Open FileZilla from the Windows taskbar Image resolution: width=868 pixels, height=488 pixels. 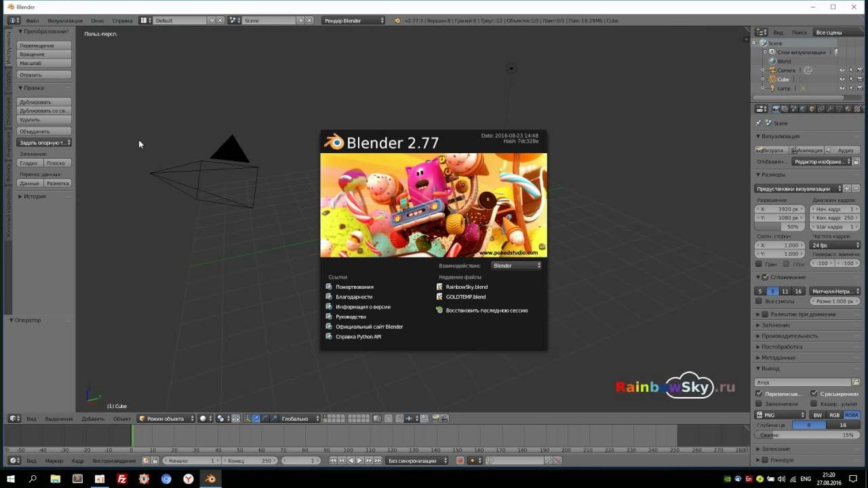[x=122, y=479]
